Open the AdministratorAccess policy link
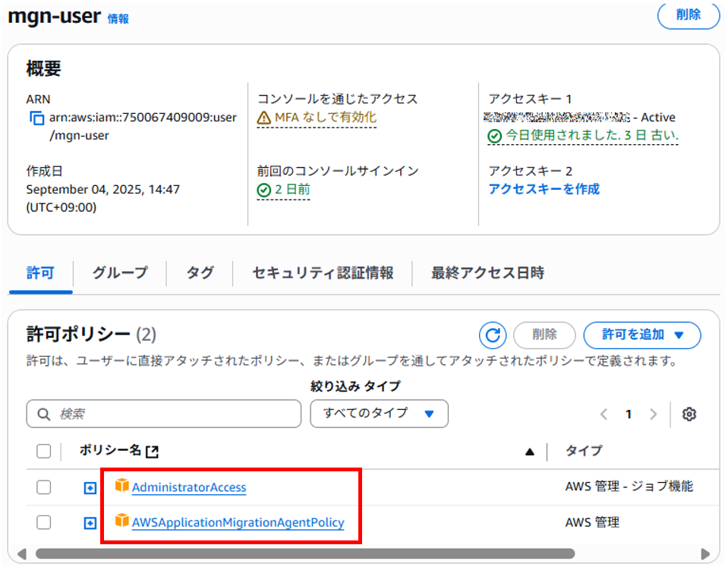The image size is (728, 567). click(x=189, y=487)
